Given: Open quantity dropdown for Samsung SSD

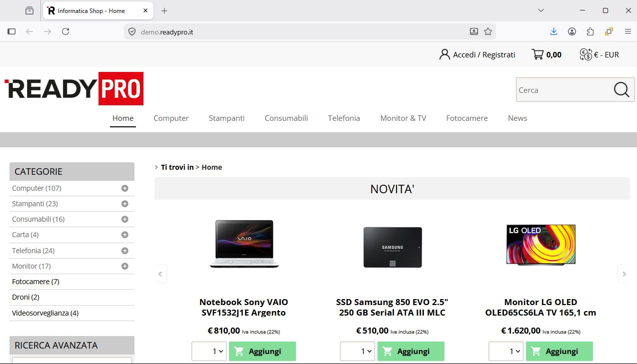Looking at the screenshot, I should [357, 352].
